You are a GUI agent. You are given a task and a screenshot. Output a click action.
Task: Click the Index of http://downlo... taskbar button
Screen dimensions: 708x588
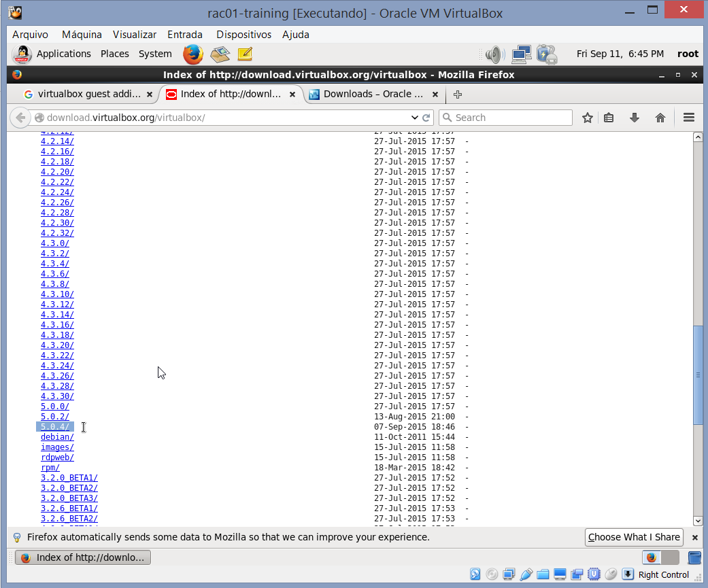tap(83, 558)
